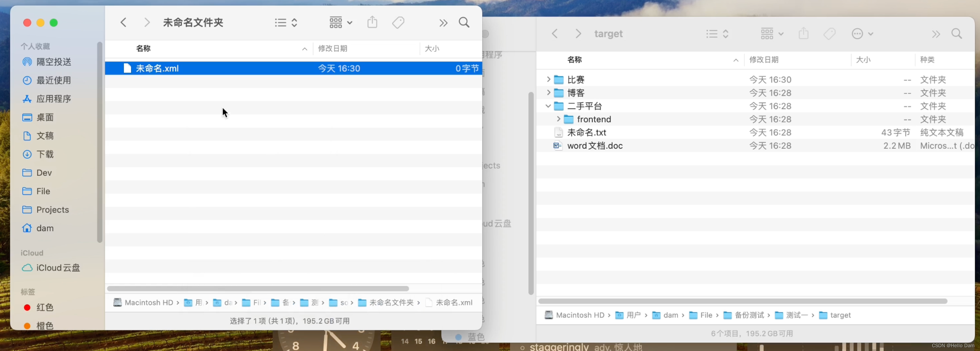Go back in the target window
This screenshot has height=351, width=980.
pyautogui.click(x=555, y=34)
